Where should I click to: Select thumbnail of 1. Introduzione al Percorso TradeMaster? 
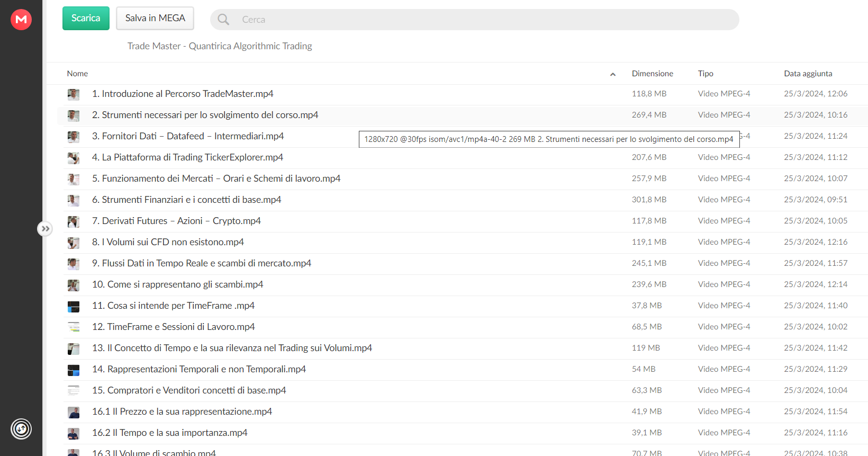pyautogui.click(x=74, y=94)
